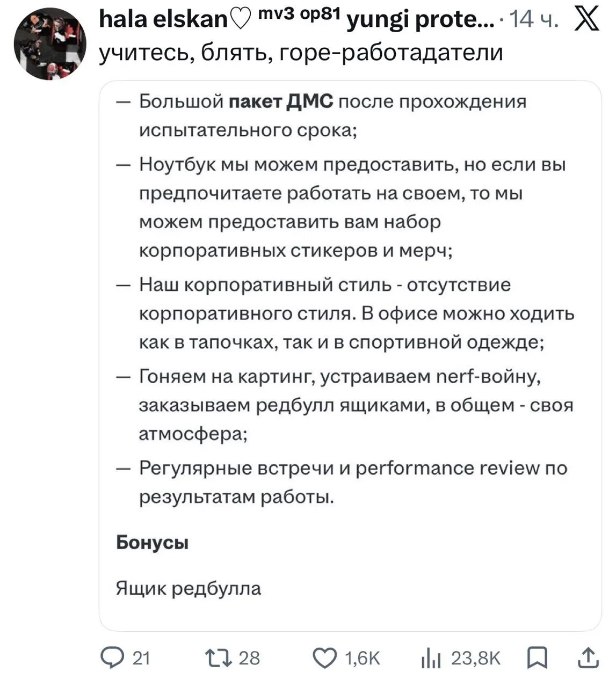Image resolution: width=616 pixels, height=687 pixels.
Task: Like the post with the heart icon
Action: coord(324,657)
